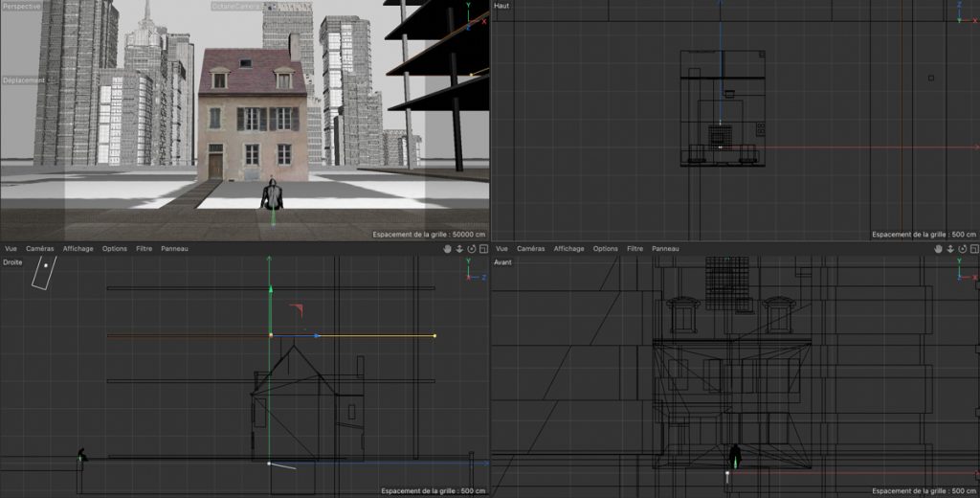
Task: Toggle maximize view icon in Avant viewport
Action: (974, 249)
